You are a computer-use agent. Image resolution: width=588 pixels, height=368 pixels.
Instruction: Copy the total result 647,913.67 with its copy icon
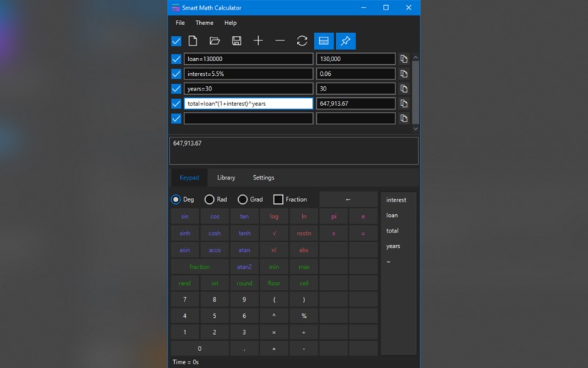pyautogui.click(x=404, y=104)
